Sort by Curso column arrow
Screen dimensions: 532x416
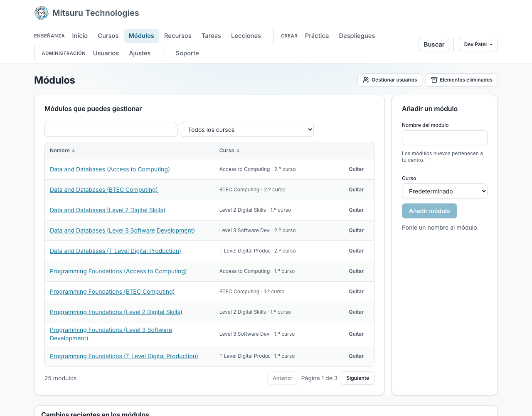238,151
